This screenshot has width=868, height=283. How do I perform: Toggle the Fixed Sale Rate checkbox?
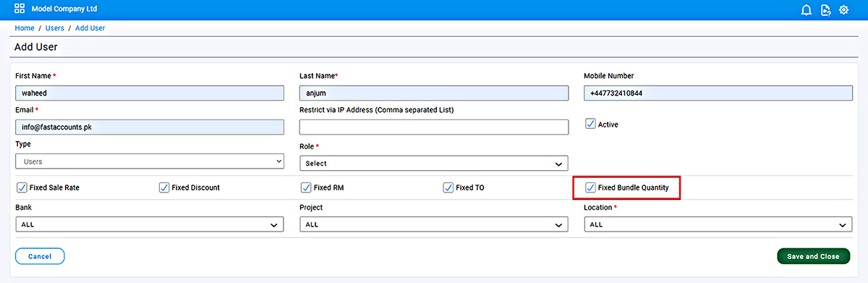[x=21, y=187]
